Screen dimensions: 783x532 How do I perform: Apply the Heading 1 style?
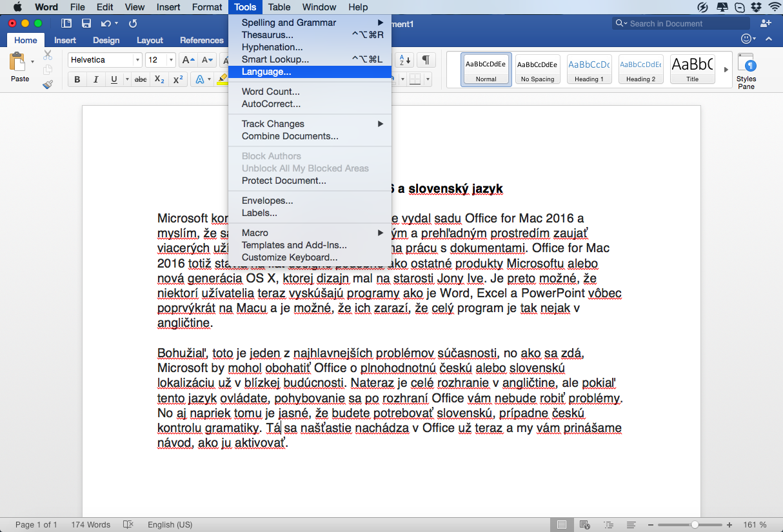(x=590, y=69)
